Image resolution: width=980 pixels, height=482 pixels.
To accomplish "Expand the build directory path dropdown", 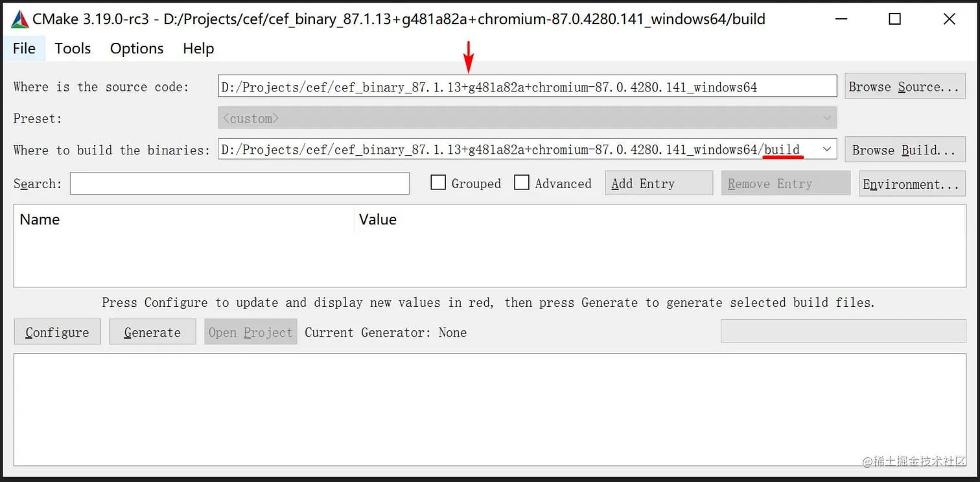I will coord(828,149).
